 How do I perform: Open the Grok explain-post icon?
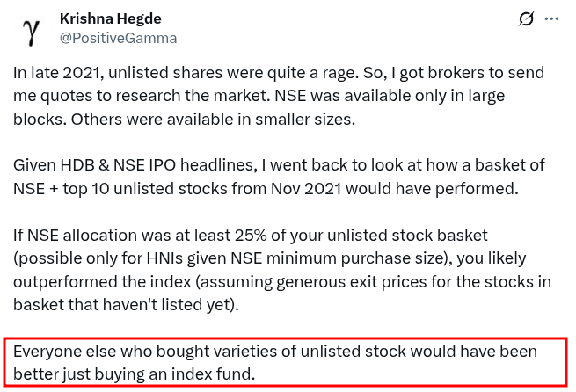(x=526, y=18)
